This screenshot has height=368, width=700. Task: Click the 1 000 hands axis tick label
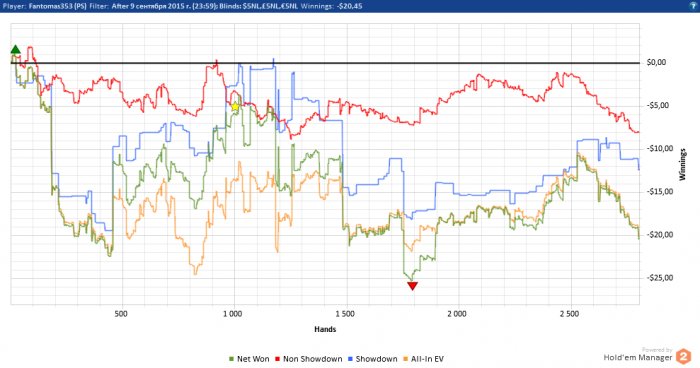233,314
